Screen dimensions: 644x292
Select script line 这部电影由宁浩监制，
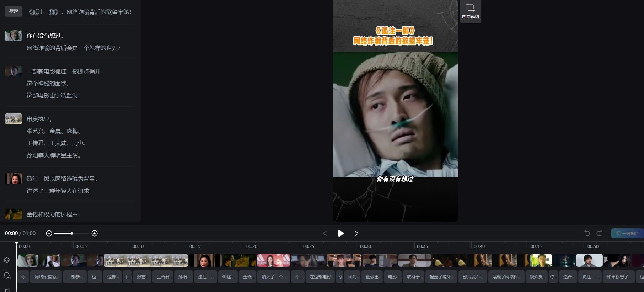54,95
